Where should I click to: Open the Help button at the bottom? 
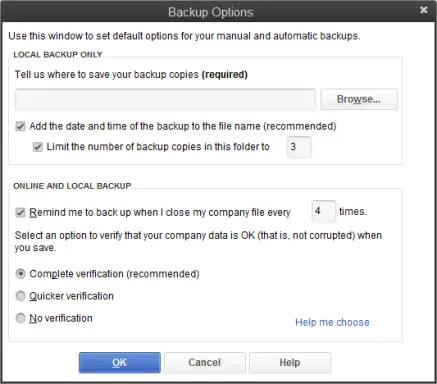[290, 362]
